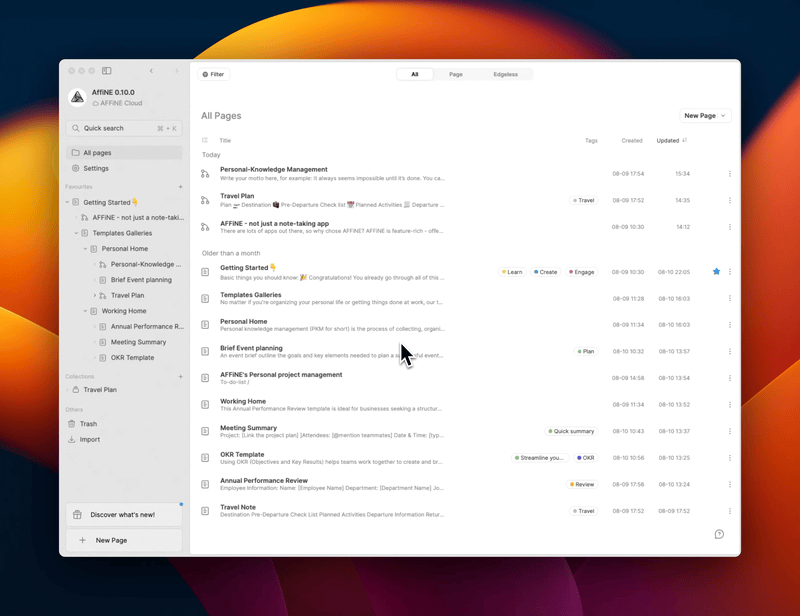Click the OKR tag on OKR Template
Image resolution: width=800 pixels, height=616 pixels.
585,458
